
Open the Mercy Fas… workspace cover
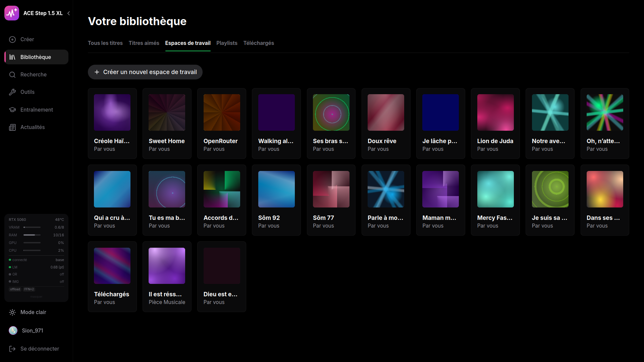(x=495, y=189)
